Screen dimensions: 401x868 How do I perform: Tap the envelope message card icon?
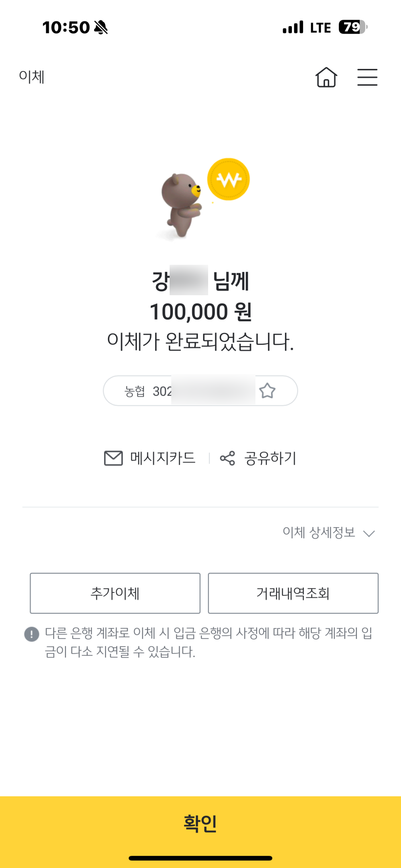click(x=113, y=458)
